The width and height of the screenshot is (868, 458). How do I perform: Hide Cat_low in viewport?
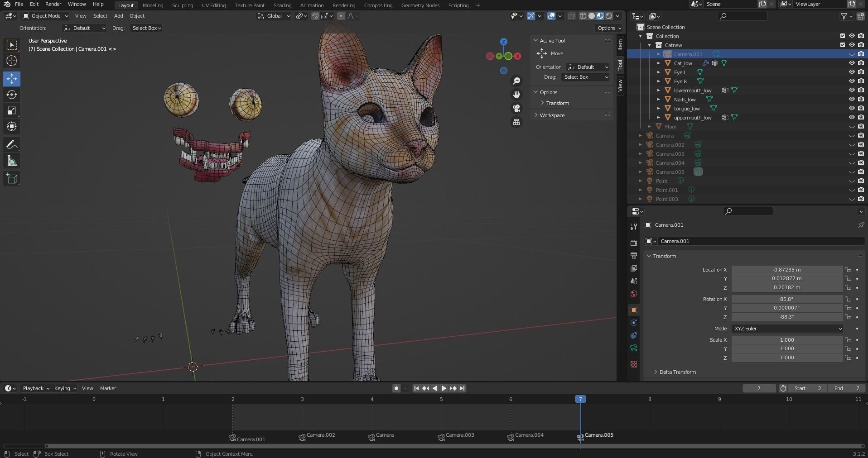coord(852,63)
